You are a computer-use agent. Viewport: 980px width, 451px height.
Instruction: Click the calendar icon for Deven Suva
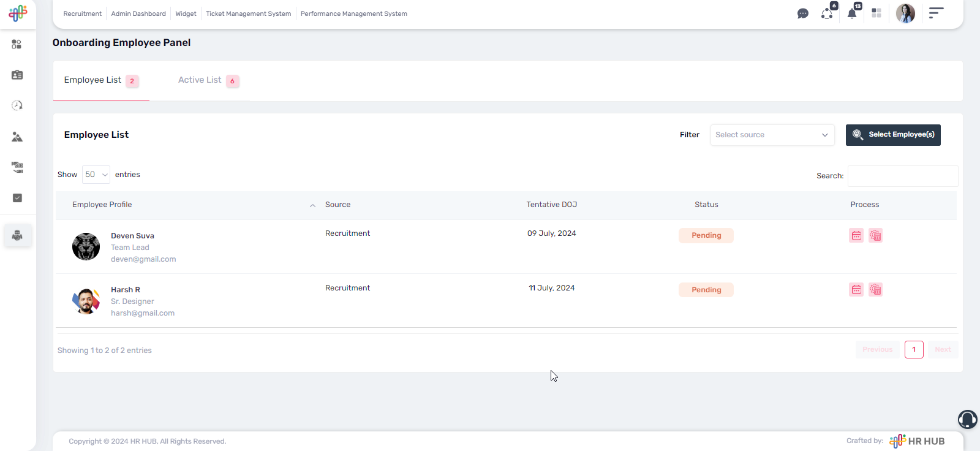pyautogui.click(x=856, y=235)
